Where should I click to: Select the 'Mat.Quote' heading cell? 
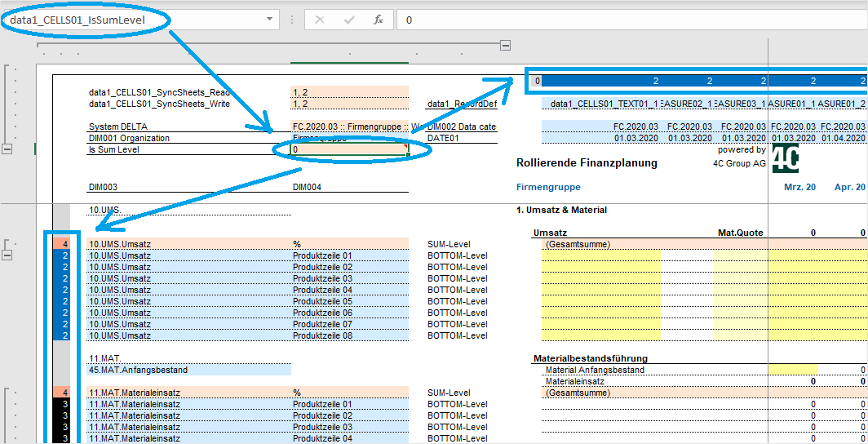point(739,233)
